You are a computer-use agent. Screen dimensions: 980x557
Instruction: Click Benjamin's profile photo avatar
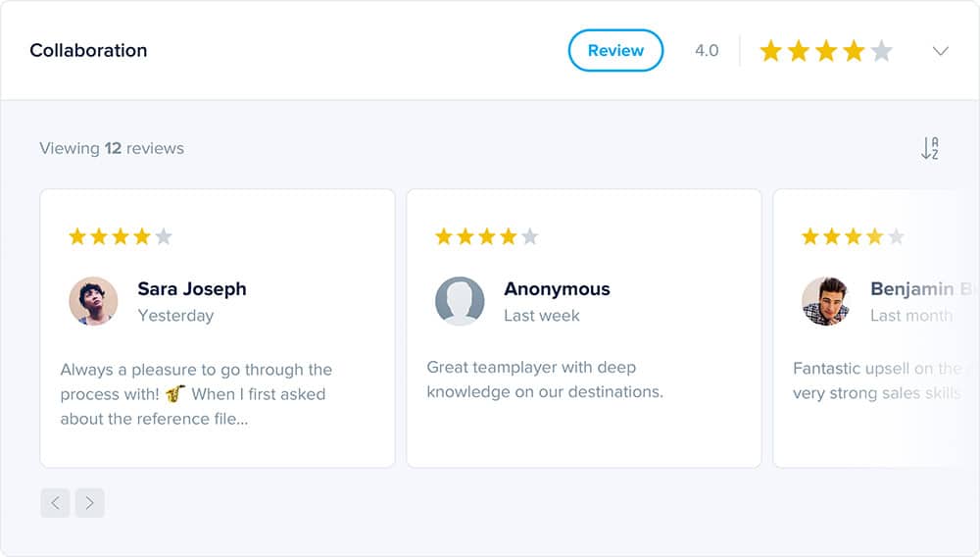click(826, 301)
